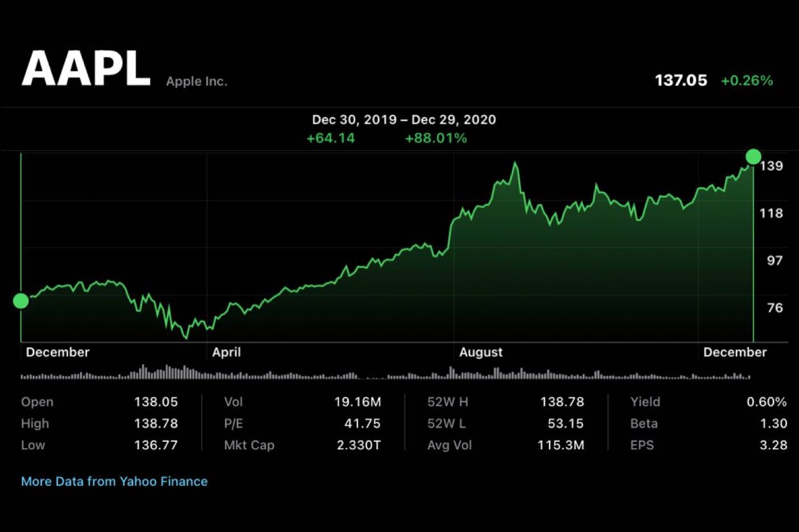Click the Low value 136.77
The width and height of the screenshot is (799, 532).
click(x=156, y=445)
